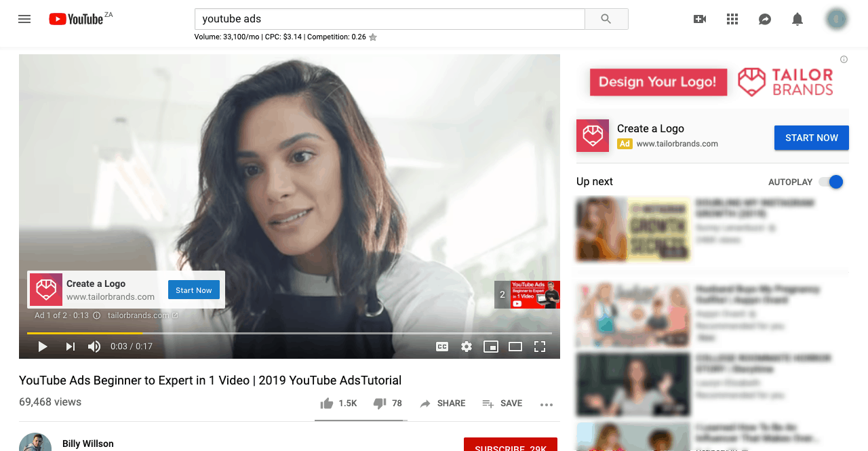Open the more actions ellipsis menu
The height and width of the screenshot is (451, 868).
[x=547, y=404]
